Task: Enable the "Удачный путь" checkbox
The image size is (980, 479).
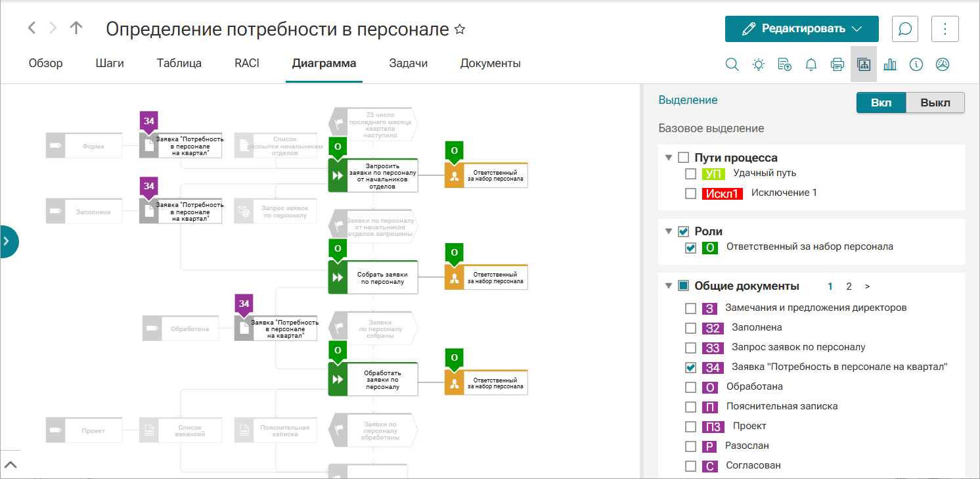Action: (x=690, y=173)
